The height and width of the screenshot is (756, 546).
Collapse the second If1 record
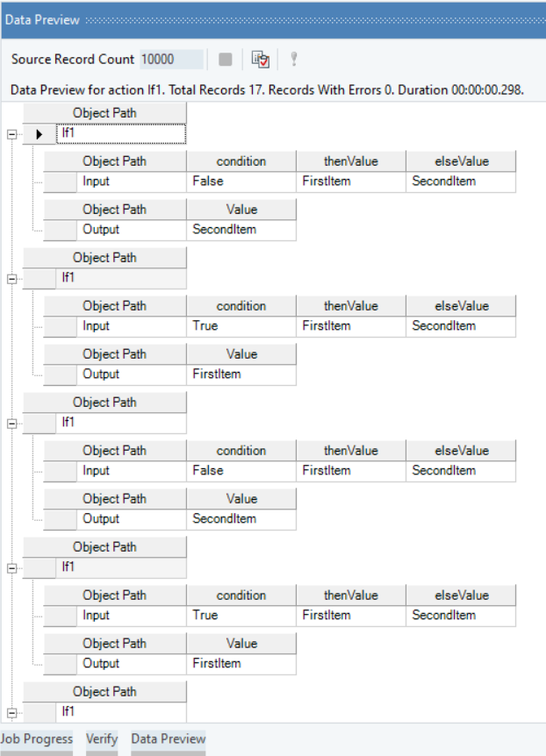[12, 279]
